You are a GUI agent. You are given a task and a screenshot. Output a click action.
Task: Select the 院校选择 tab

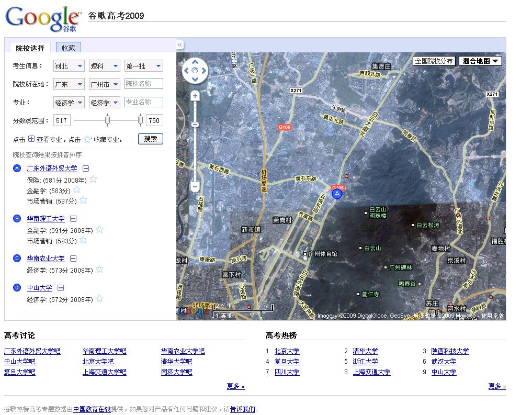tap(30, 48)
